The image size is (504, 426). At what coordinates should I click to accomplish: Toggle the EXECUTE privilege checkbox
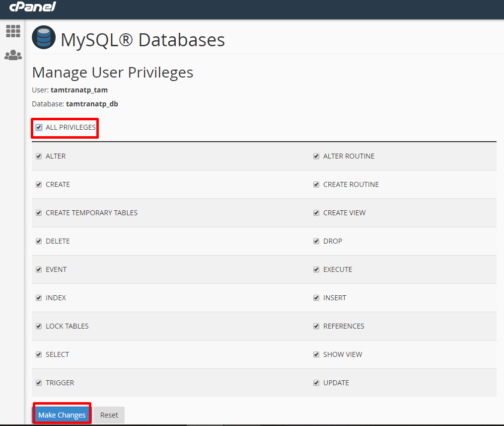pyautogui.click(x=316, y=269)
